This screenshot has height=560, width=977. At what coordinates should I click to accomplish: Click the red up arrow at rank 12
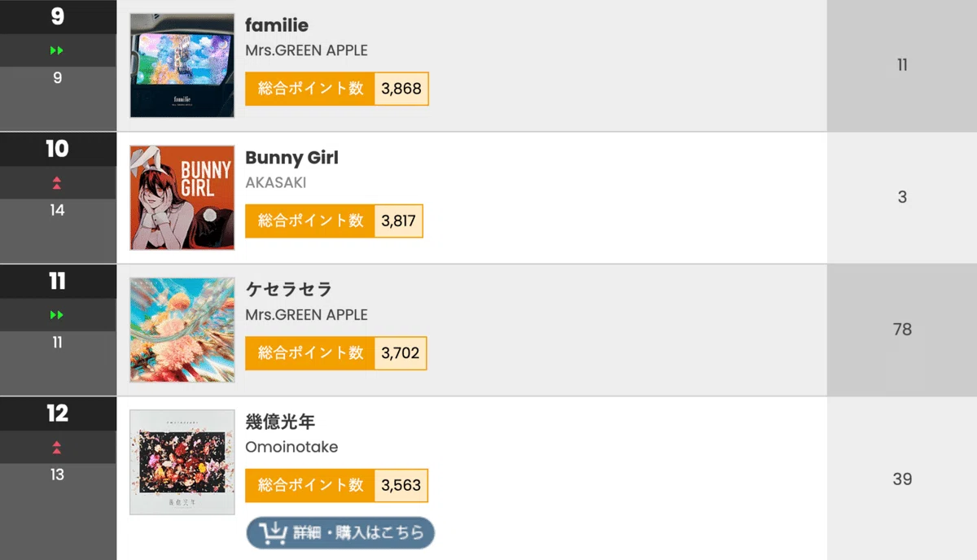click(57, 447)
